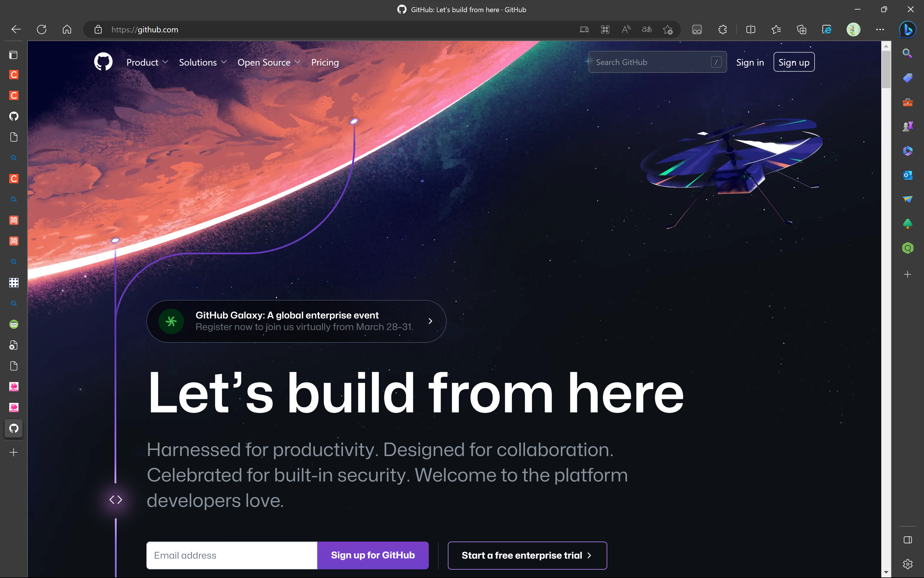Open Settings and more ellipsis menu

coord(880,29)
